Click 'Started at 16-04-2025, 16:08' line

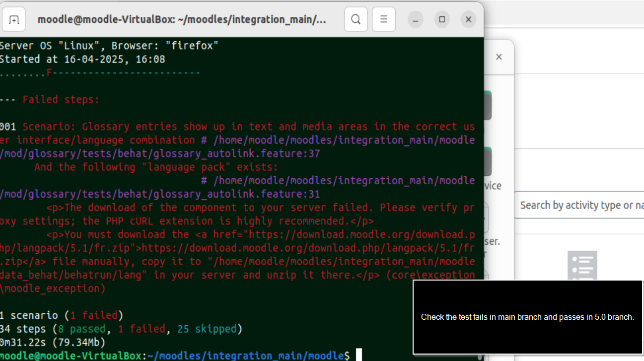[x=82, y=59]
